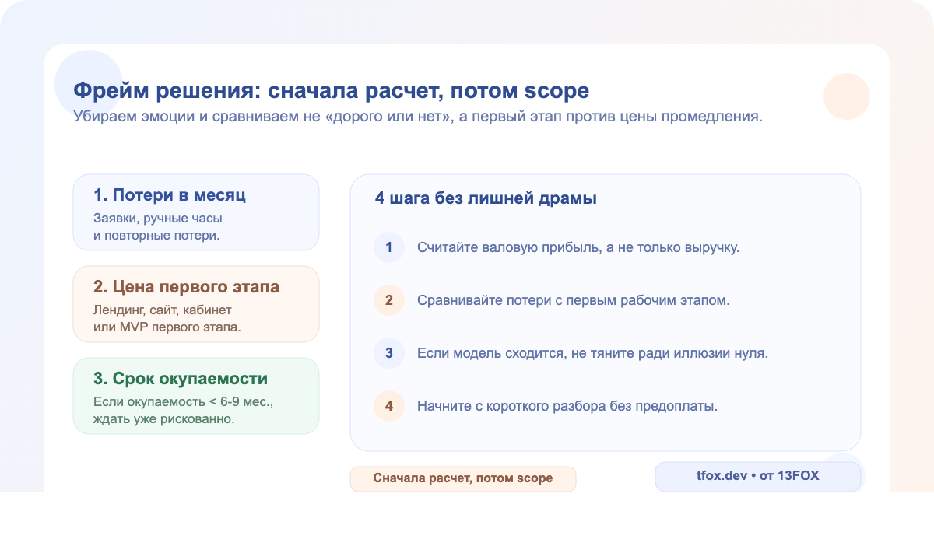Open the "1. Потери в месяц" card
The height and width of the screenshot is (560, 934).
pos(195,212)
